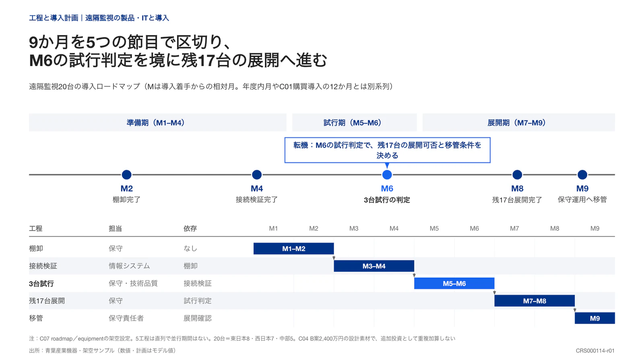Click the M5 month header in Gantt chart

coord(434,228)
